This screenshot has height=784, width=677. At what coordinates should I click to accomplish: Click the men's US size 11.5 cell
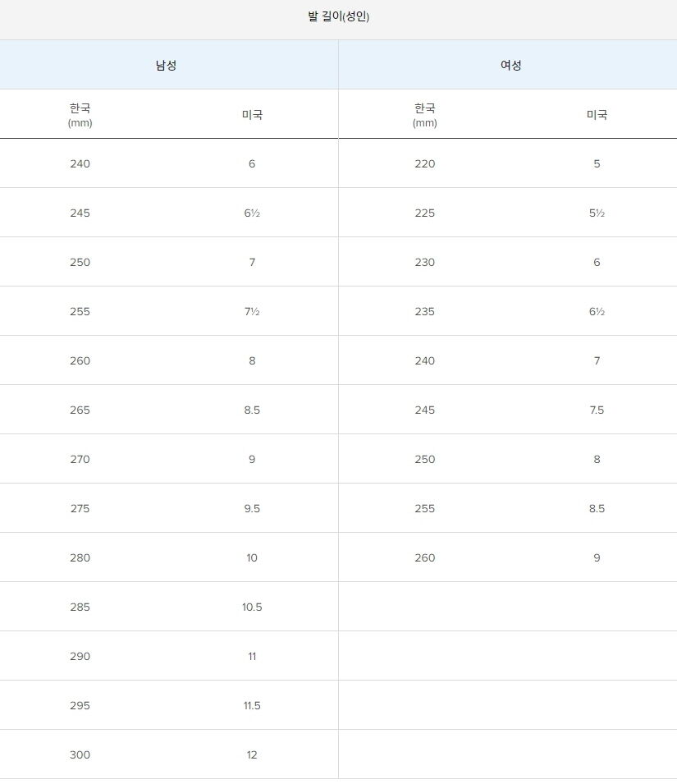click(252, 705)
